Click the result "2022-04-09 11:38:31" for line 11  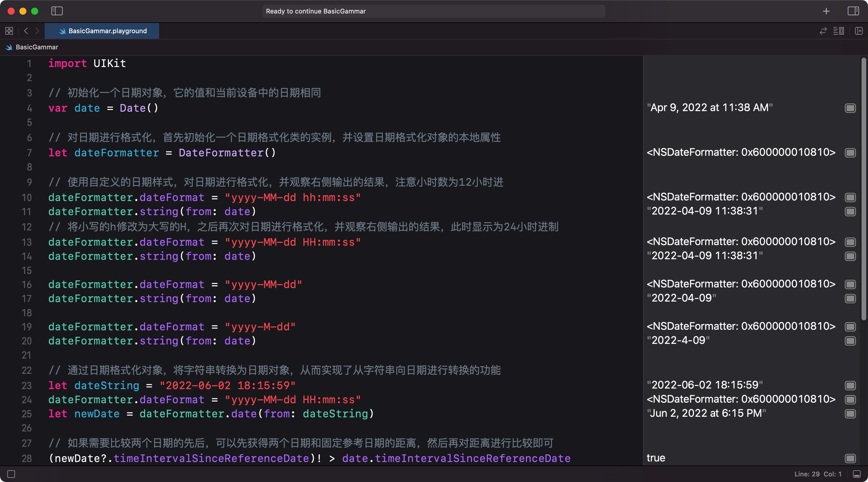[x=704, y=211]
